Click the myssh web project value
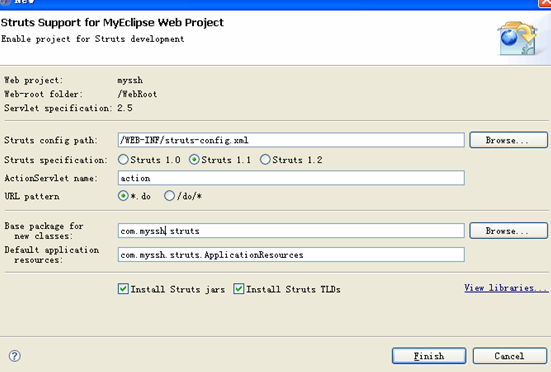551x372 pixels. 130,80
